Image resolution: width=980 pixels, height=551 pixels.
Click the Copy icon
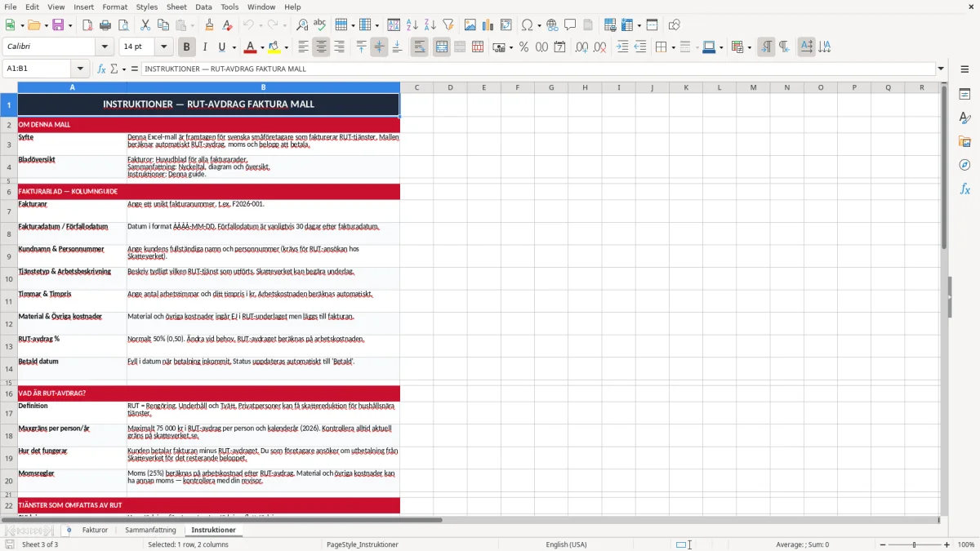pos(163,25)
